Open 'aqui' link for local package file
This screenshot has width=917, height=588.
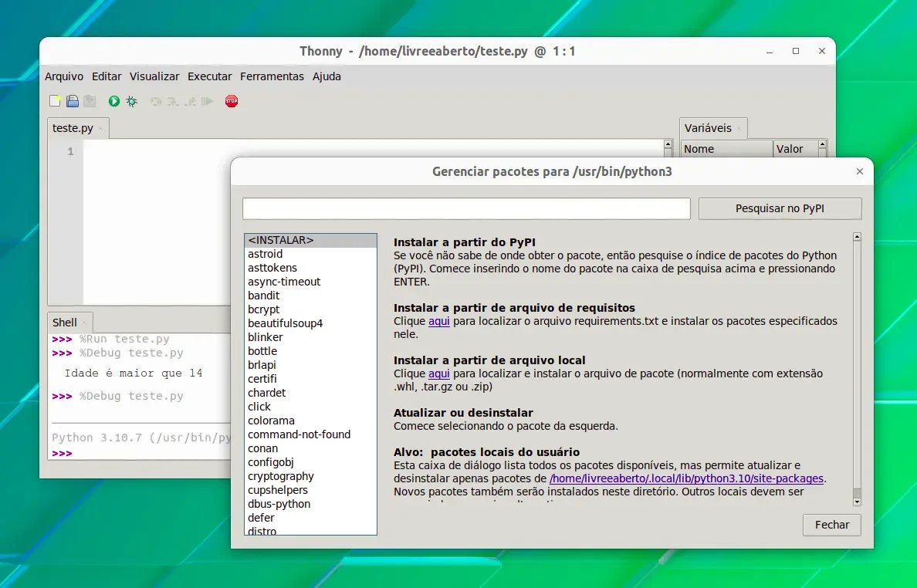tap(438, 373)
